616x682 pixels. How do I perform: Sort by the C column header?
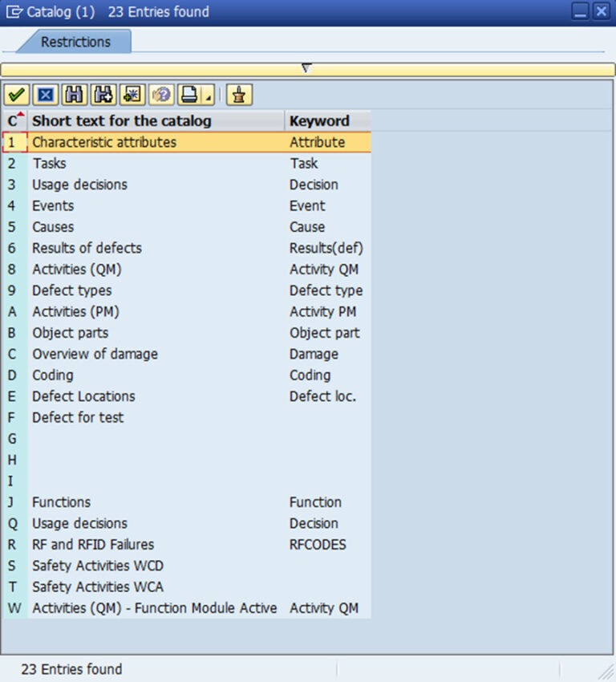point(14,120)
